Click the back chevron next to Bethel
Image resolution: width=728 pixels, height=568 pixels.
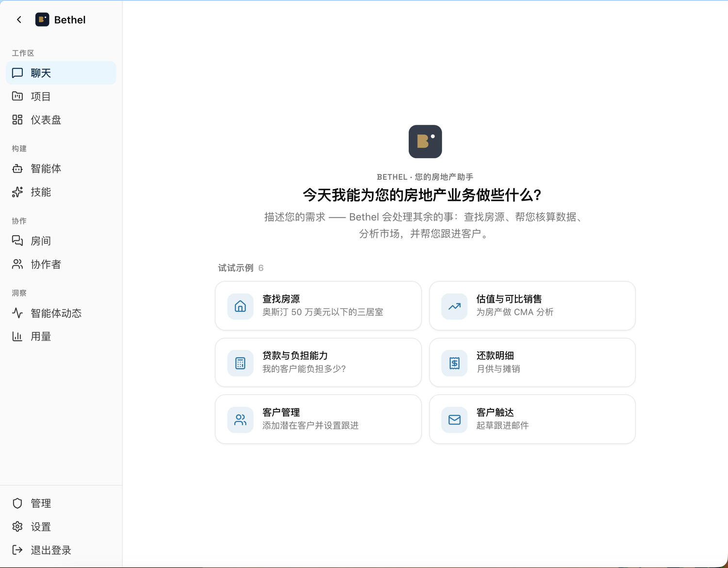pos(19,19)
